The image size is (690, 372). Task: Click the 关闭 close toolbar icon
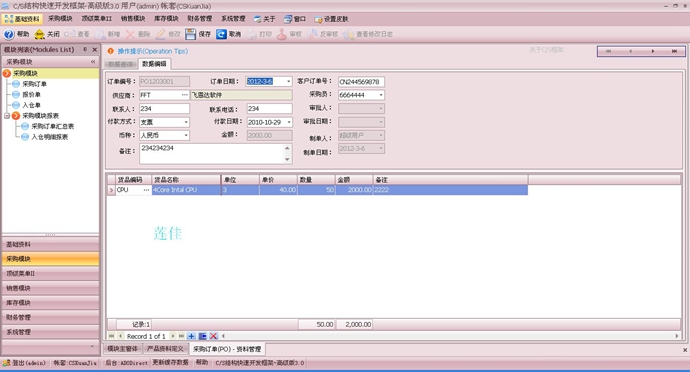(x=39, y=34)
